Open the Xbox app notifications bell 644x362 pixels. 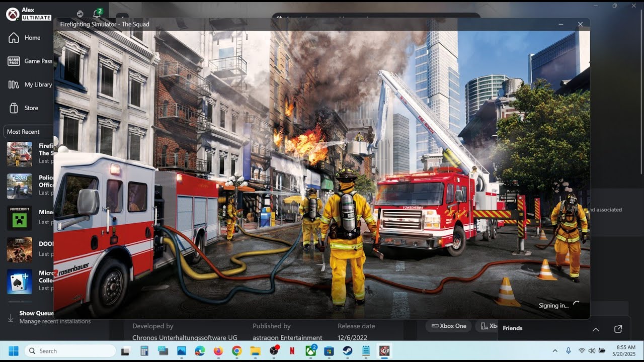pyautogui.click(x=97, y=14)
